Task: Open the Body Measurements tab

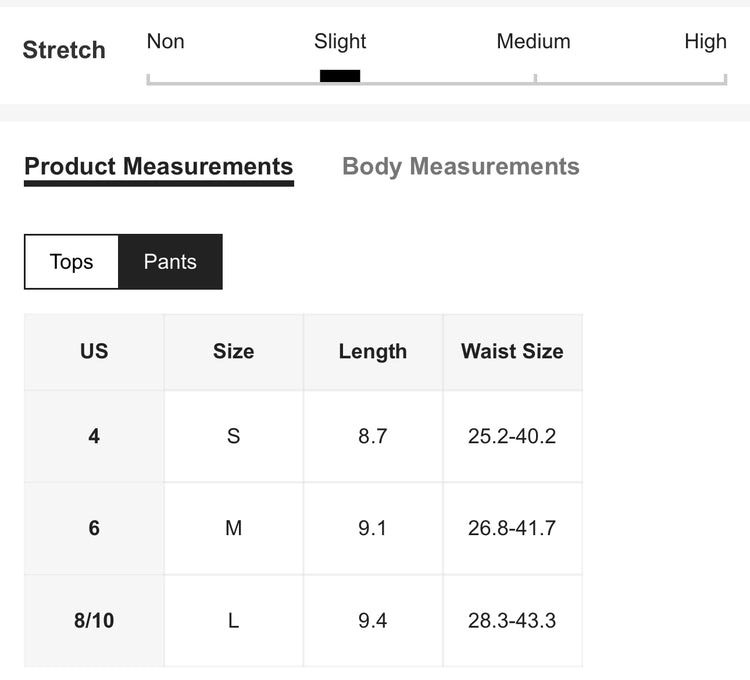Action: click(x=460, y=167)
